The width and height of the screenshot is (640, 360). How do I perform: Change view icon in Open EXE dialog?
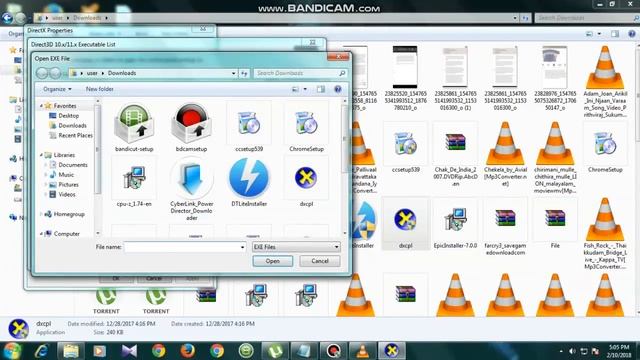pos(295,89)
